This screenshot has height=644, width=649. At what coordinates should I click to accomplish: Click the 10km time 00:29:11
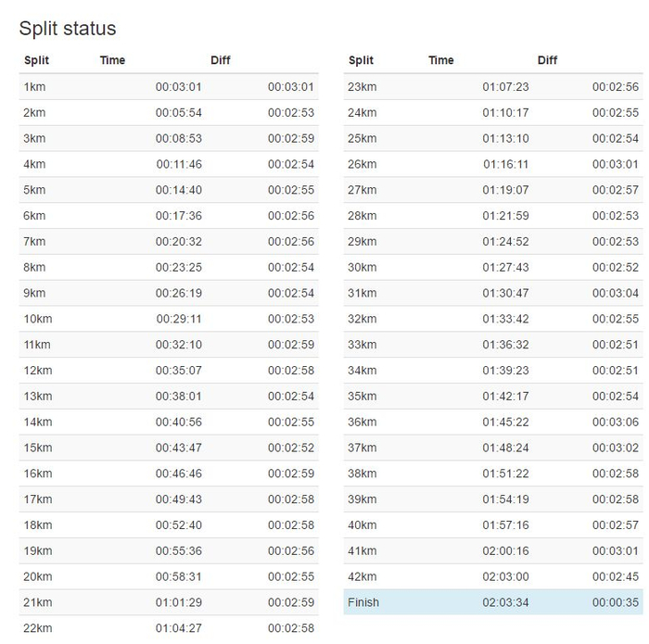pyautogui.click(x=178, y=319)
